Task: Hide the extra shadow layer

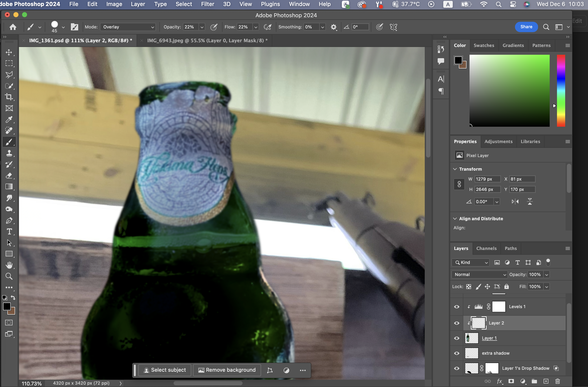Action: click(457, 353)
